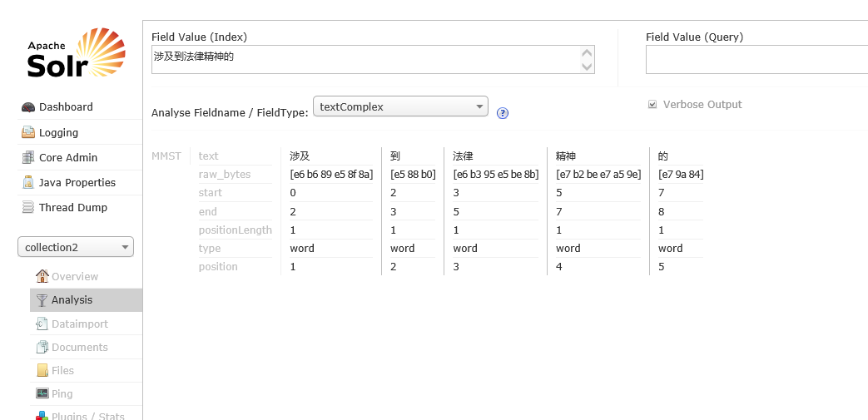Open the collection Overview link
Viewport: 868px width, 420px height.
pyautogui.click(x=75, y=276)
